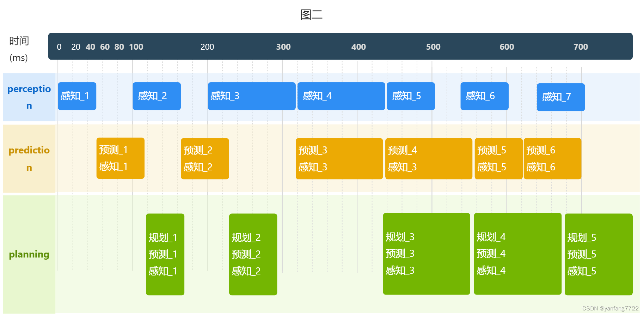Click the 200 ms tick label

[207, 47]
